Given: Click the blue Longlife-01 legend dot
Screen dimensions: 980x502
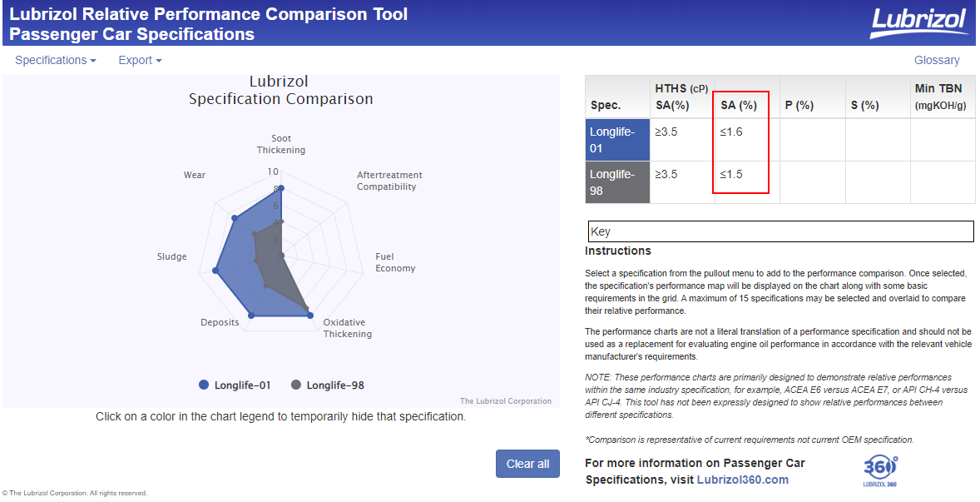Looking at the screenshot, I should tap(204, 385).
